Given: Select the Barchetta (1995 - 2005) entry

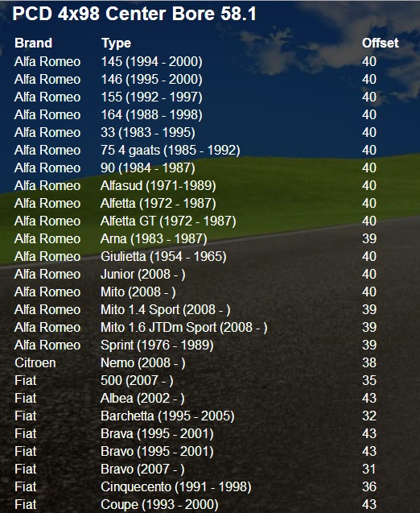Looking at the screenshot, I should (x=167, y=416).
